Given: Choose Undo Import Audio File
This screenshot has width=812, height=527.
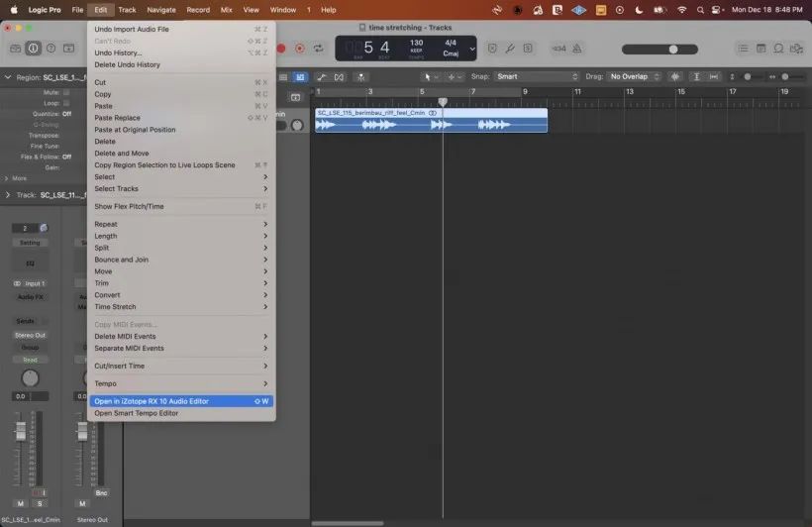Looking at the screenshot, I should point(181,29).
